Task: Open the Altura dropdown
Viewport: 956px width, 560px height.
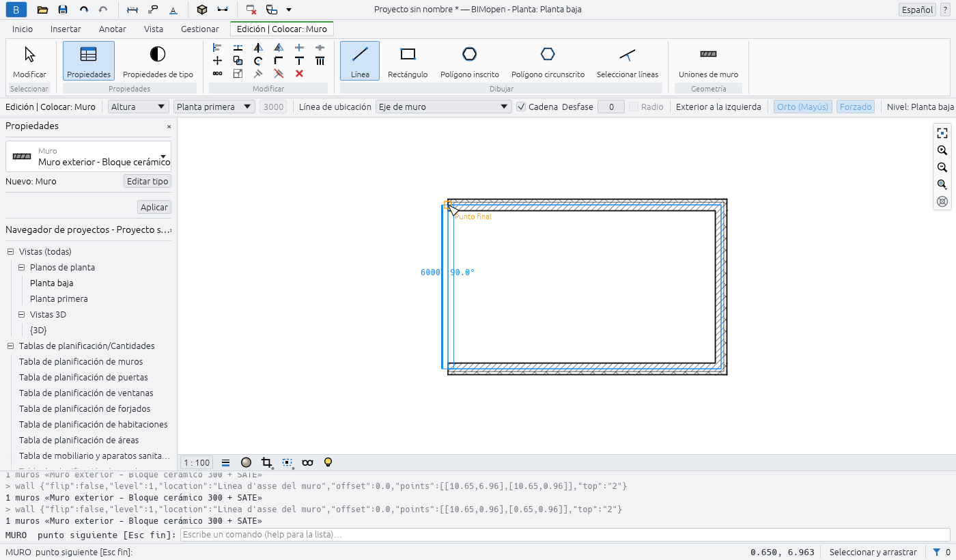Action: [139, 107]
